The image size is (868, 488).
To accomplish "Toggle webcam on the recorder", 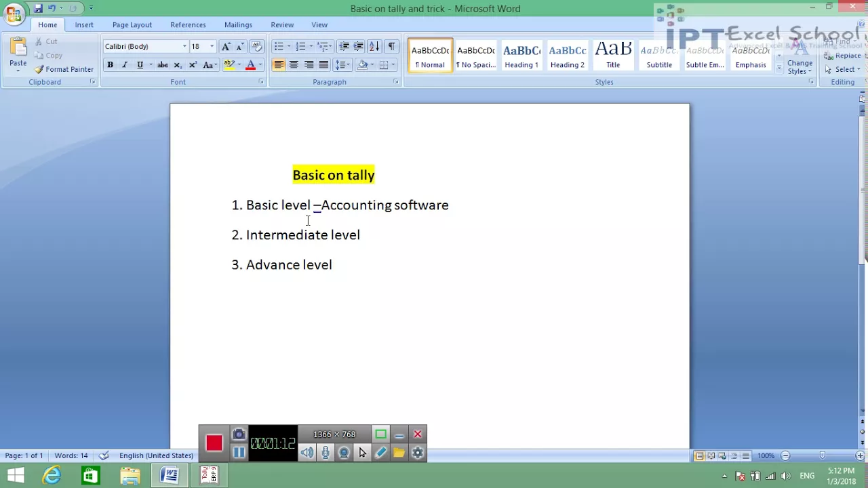I will [344, 453].
